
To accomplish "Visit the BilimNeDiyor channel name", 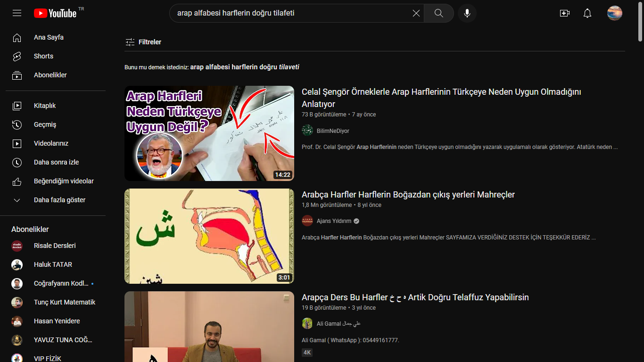I will click(333, 131).
